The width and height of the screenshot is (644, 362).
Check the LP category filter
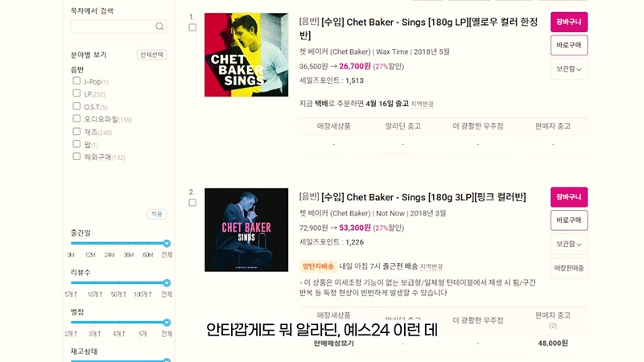[76, 93]
